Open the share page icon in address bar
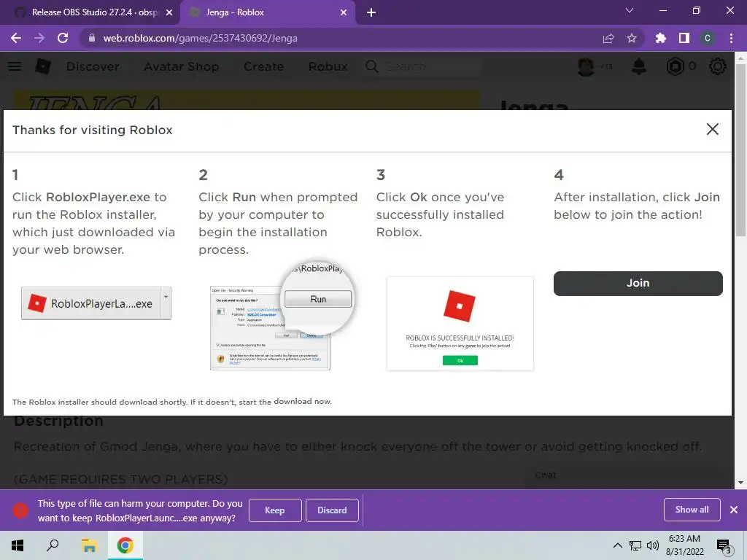Viewport: 747px width, 560px height. [608, 38]
